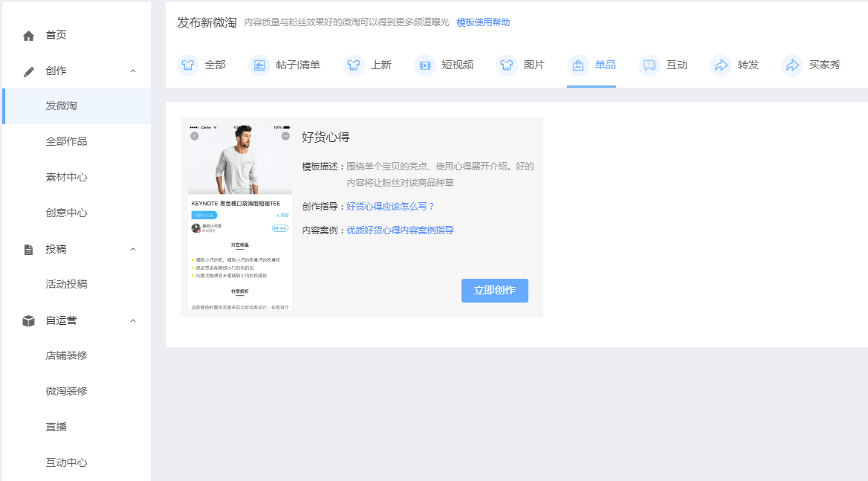Viewport: 868px width, 481px height.
Task: Click the shirt icon for 全部 tab
Action: (x=188, y=65)
